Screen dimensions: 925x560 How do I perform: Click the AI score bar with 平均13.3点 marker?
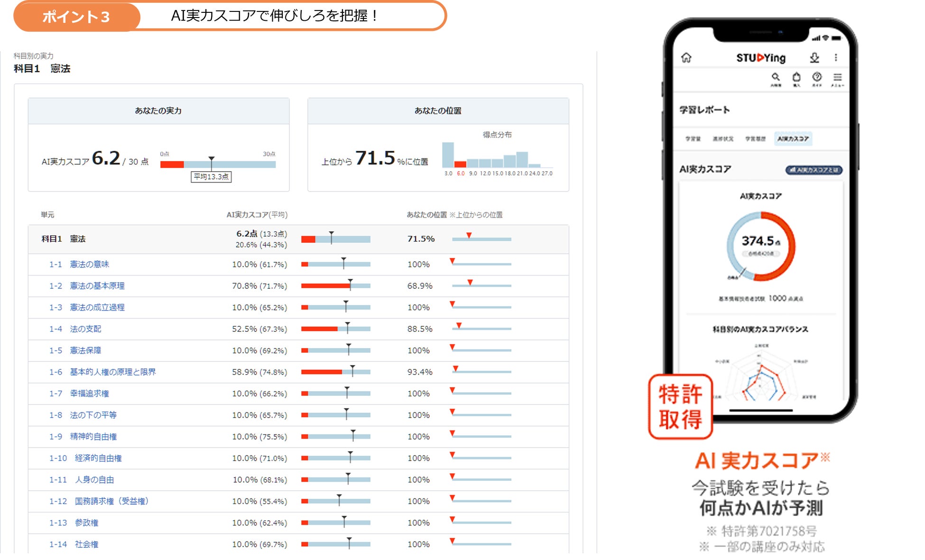coord(218,165)
